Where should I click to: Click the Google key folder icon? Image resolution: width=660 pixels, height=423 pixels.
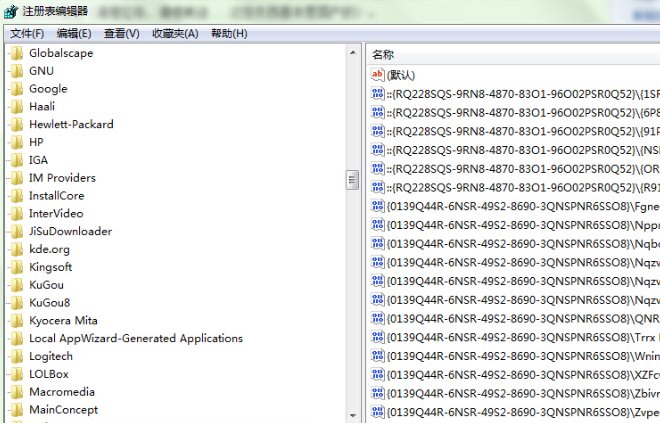16,89
